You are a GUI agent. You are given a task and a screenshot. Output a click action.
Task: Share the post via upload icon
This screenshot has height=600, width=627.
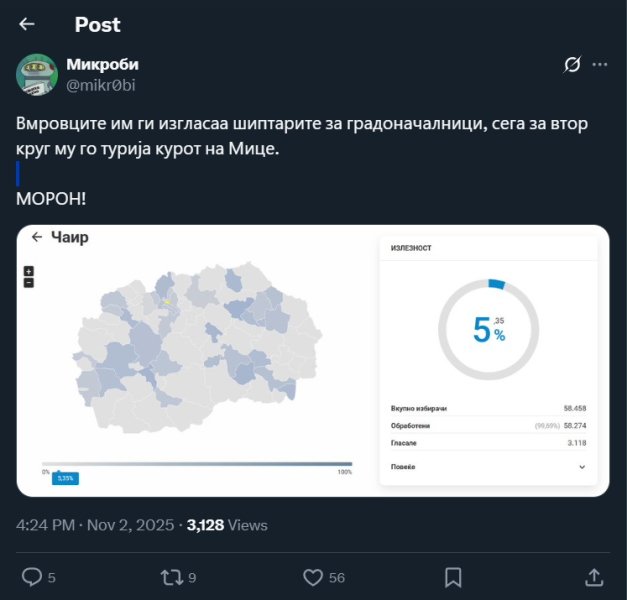point(593,577)
